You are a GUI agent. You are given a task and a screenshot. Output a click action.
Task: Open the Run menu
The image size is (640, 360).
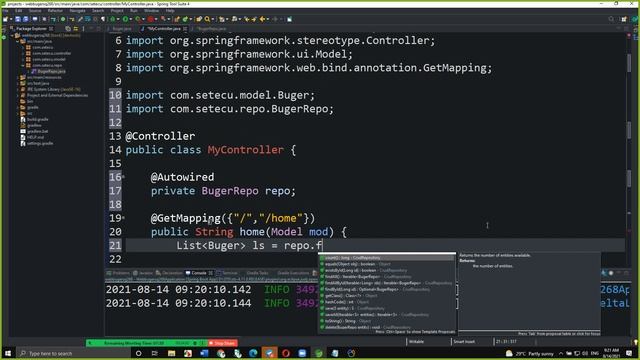point(133,11)
